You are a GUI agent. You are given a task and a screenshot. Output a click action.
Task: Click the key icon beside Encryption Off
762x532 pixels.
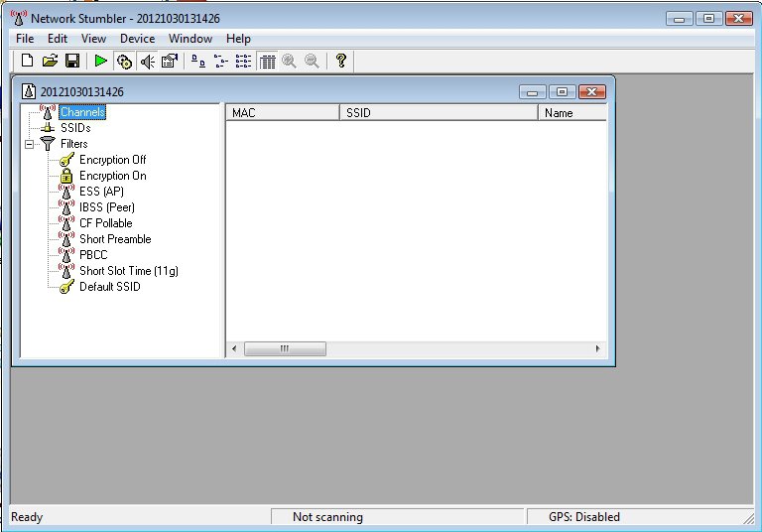pos(66,160)
